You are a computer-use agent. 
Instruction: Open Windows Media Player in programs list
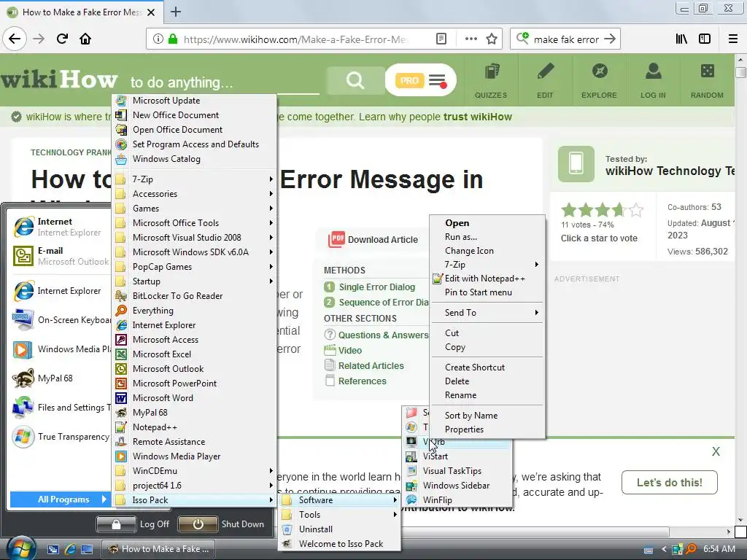point(194,456)
